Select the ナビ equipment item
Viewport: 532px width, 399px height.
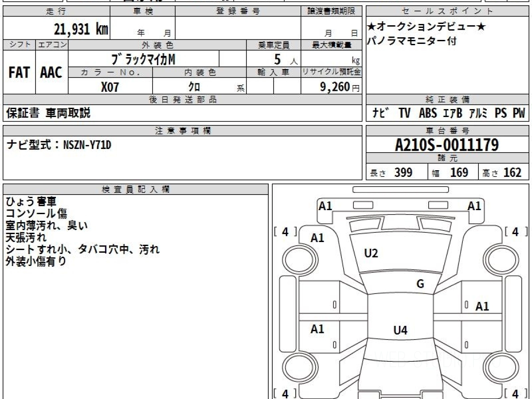coord(381,113)
